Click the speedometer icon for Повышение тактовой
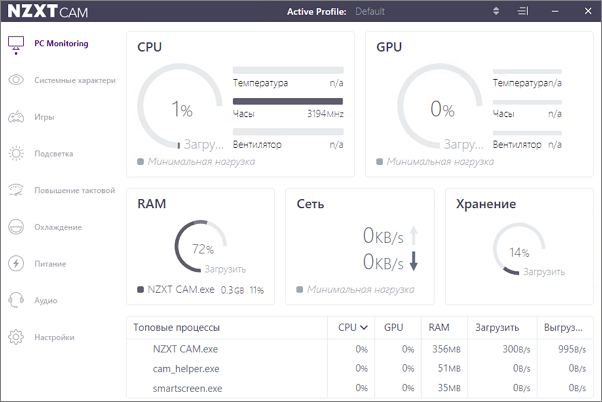 pos(16,190)
